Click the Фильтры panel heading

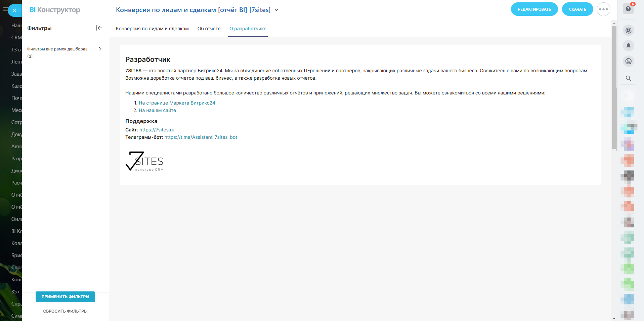39,28
